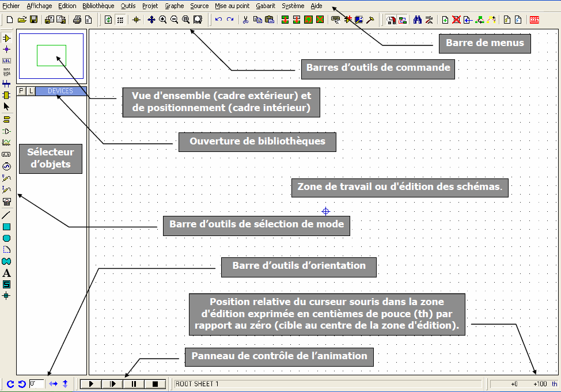Viewport: 561px width, 392px height.
Task: Select the Generator mode sine icon
Action: click(x=6, y=166)
